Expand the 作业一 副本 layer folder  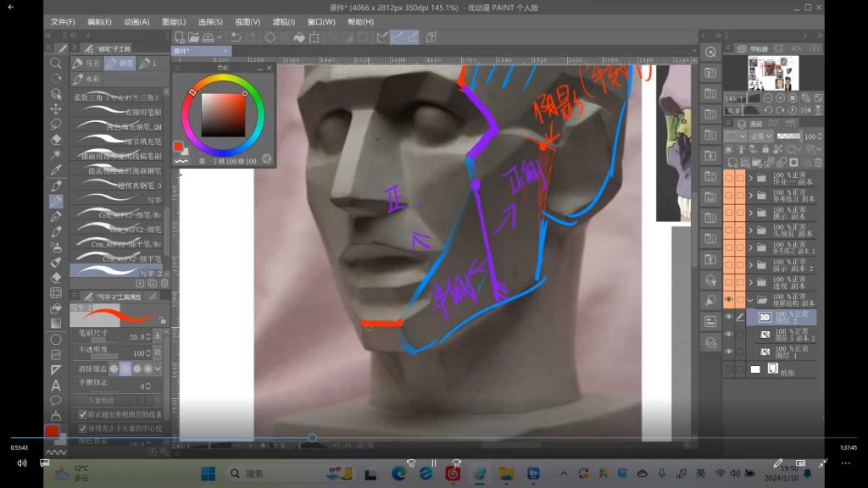[x=751, y=179]
